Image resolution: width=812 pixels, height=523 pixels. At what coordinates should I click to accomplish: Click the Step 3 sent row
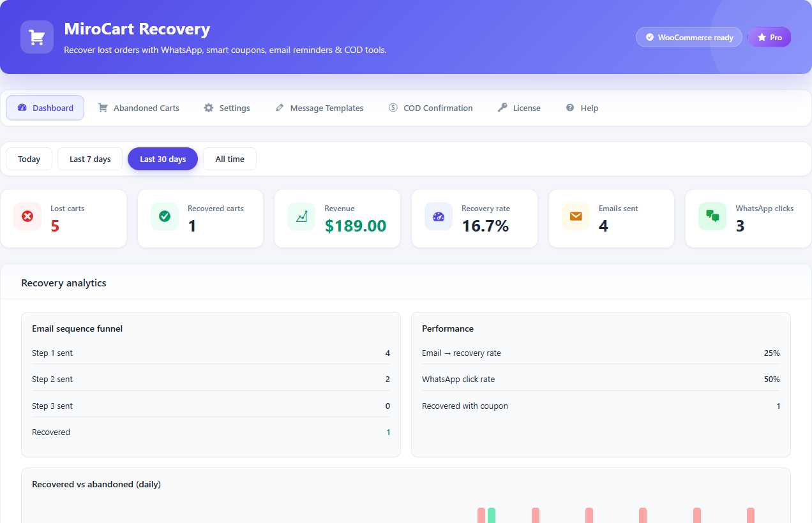tap(211, 406)
